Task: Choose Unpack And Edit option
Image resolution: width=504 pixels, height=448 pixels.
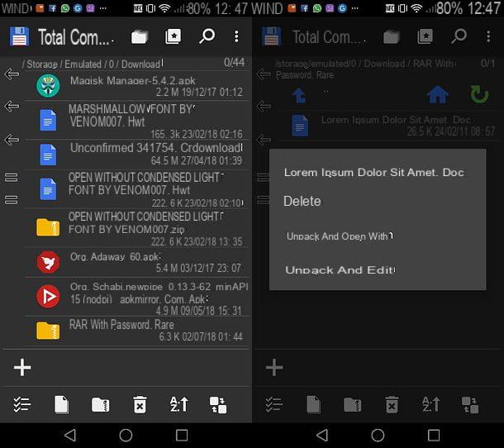Action: [340, 269]
